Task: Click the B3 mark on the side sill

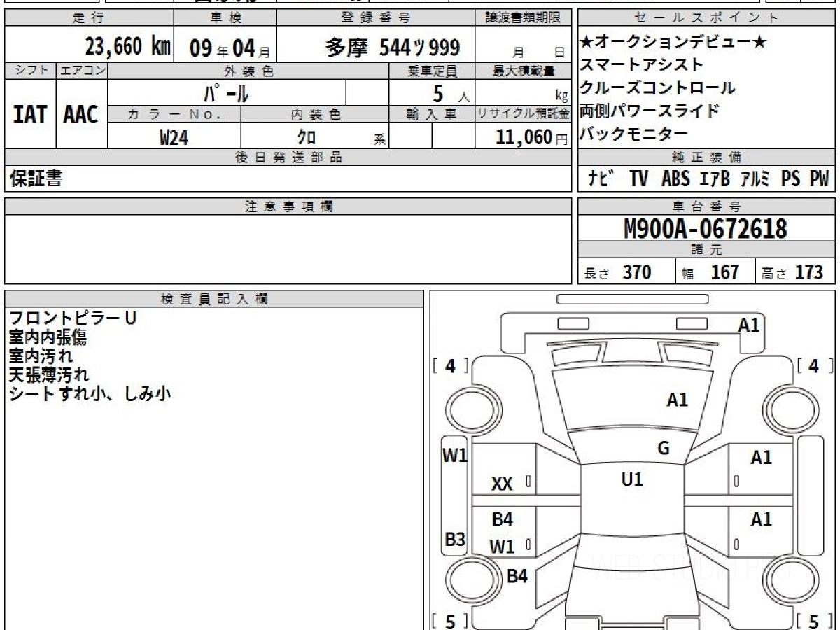Action: tap(455, 540)
